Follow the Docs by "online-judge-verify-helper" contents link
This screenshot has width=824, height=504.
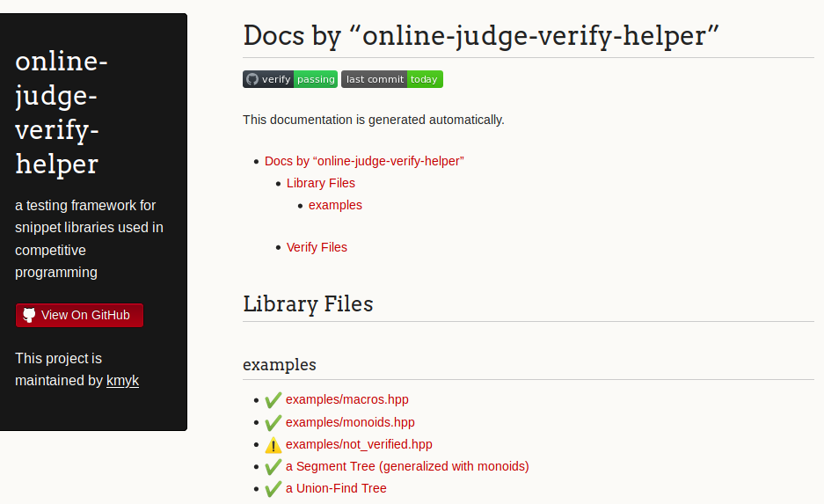[x=364, y=161]
